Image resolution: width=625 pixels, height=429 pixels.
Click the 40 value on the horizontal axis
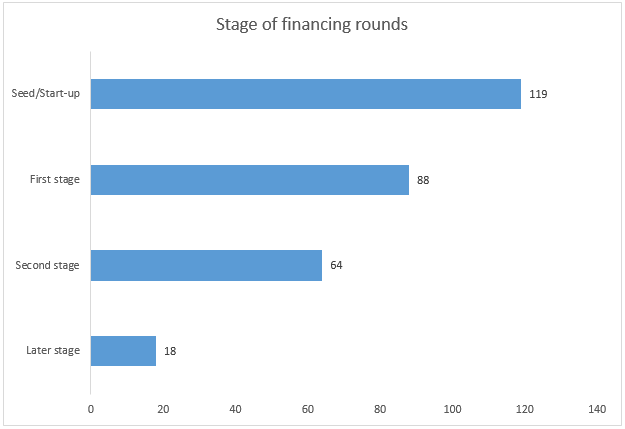pos(236,409)
